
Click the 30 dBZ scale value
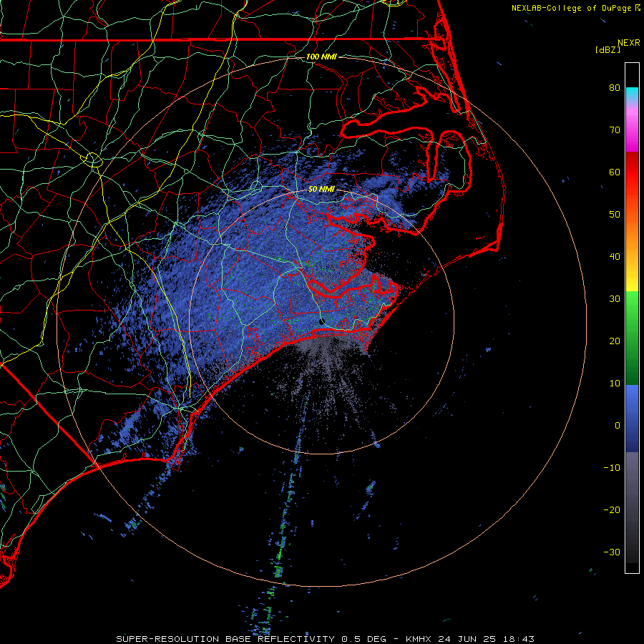click(615, 298)
